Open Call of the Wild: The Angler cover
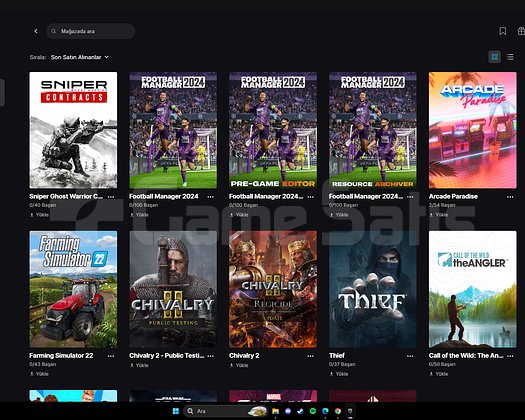 pyautogui.click(x=473, y=289)
